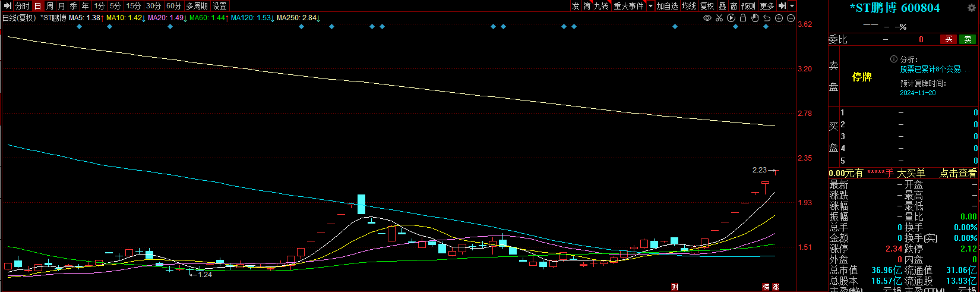Screen dimensions: 980x292
Task: Zoom in with the plus circle icon
Action: [x=779, y=18]
